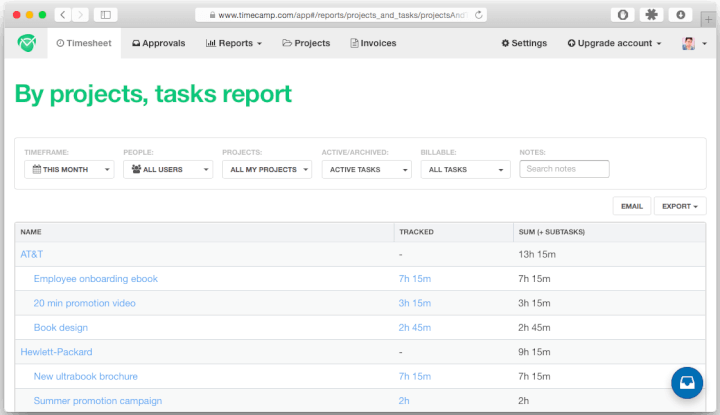Open the All My Projects dropdown

pyautogui.click(x=266, y=170)
